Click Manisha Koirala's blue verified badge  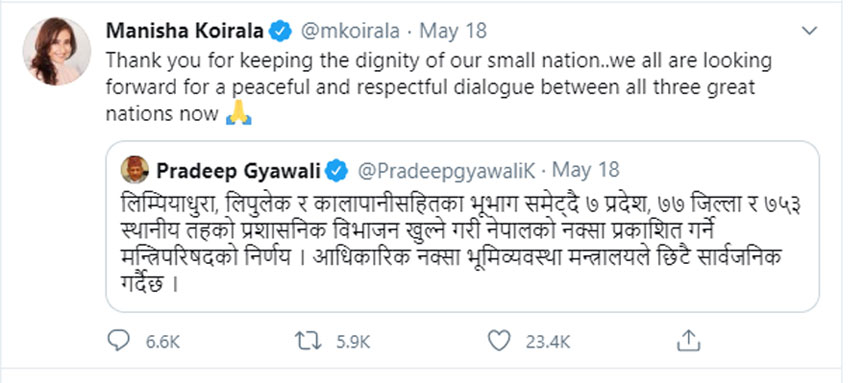[x=280, y=31]
